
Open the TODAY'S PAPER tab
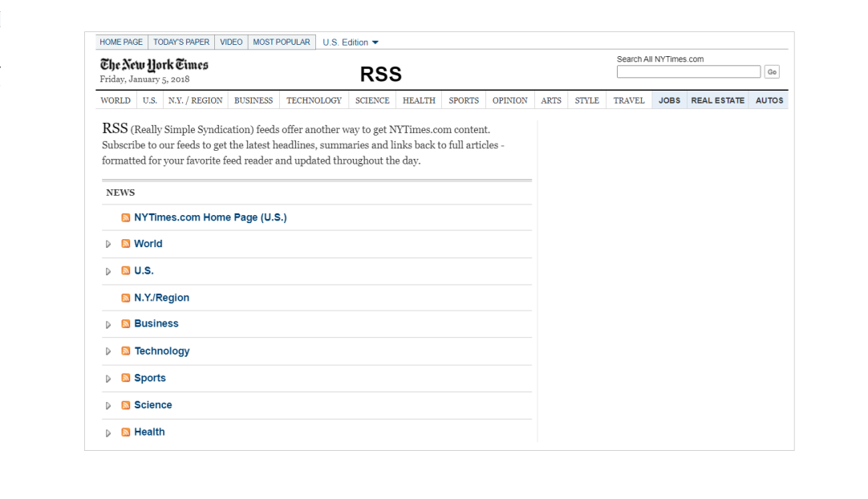[181, 42]
